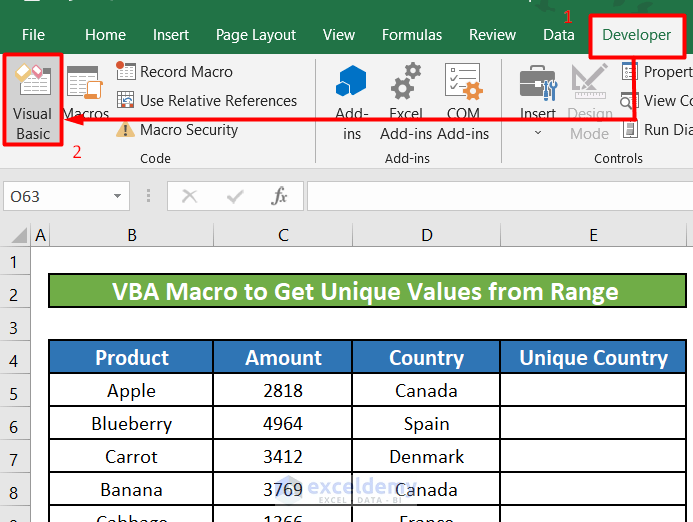Open the File menu

click(x=33, y=35)
